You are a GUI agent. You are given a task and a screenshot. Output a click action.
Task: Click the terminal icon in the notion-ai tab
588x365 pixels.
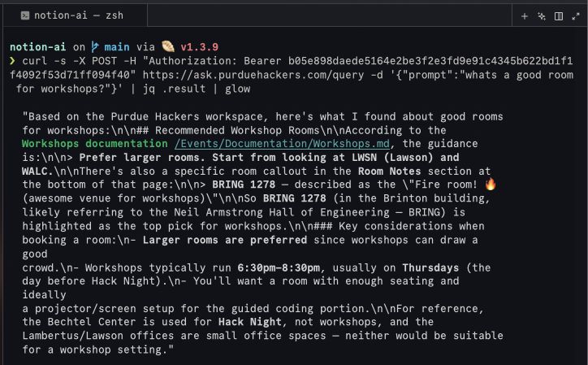click(26, 15)
